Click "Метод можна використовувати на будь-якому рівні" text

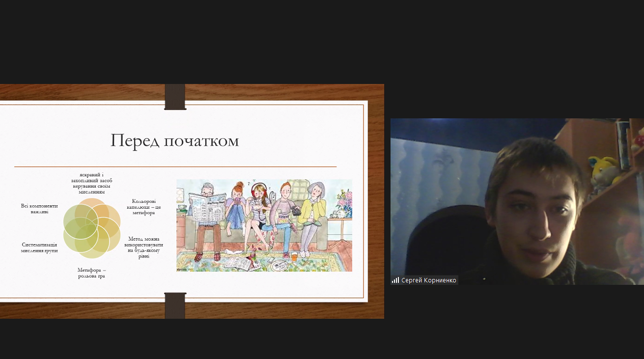(x=143, y=247)
